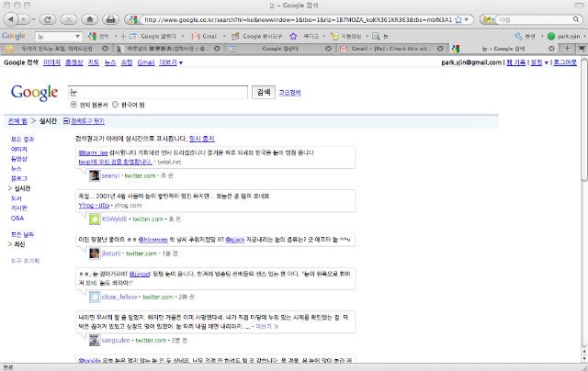Click the purple star bookmark toolbar icon
Image resolution: width=588 pixels, height=371 pixels.
(x=293, y=37)
